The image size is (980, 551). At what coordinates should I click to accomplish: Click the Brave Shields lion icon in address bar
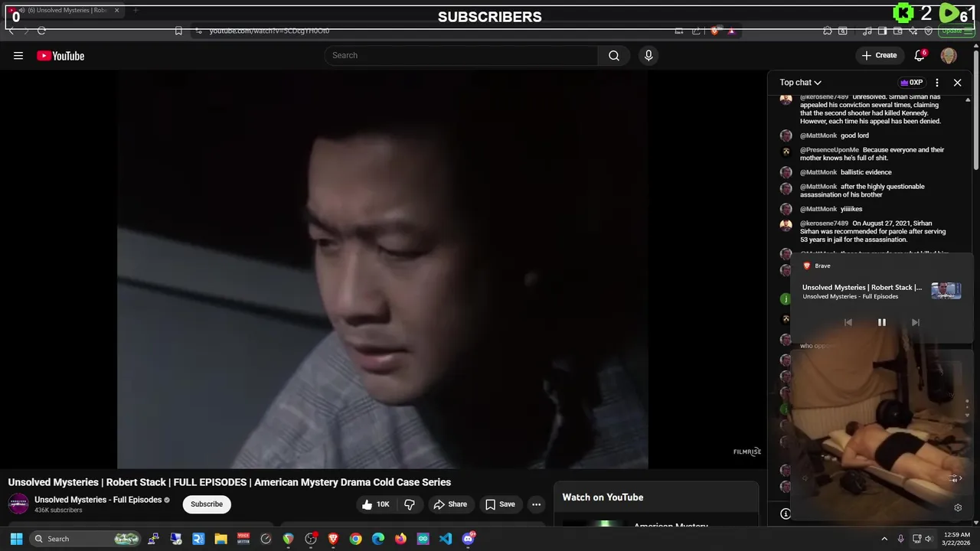pos(715,31)
